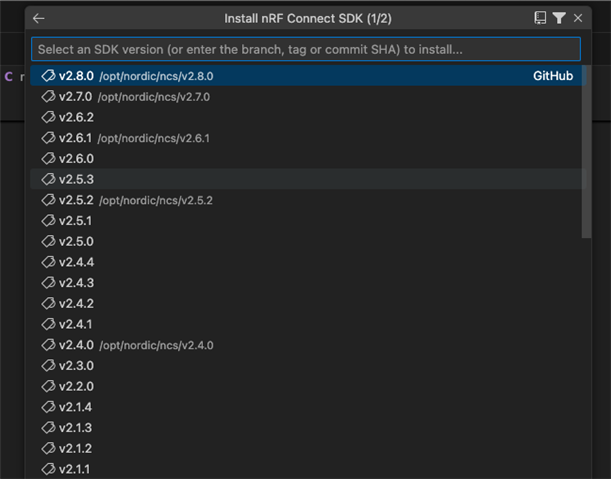
Task: Click the tag icon next to v2.3.0
Action: click(48, 366)
